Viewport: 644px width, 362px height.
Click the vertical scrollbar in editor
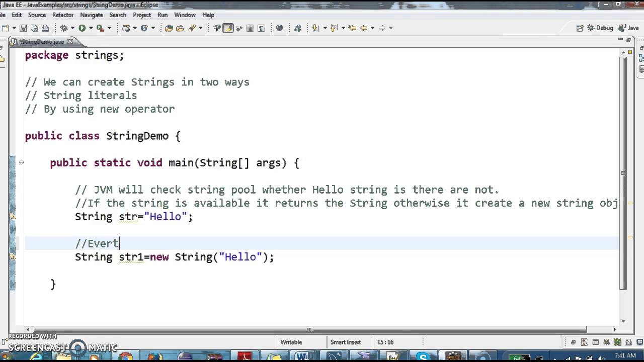623,173
